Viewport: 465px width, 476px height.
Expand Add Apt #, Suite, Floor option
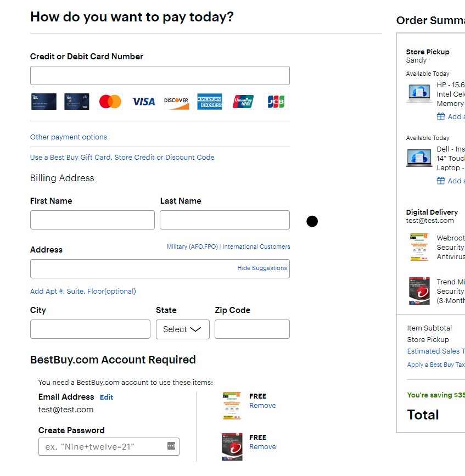point(83,292)
